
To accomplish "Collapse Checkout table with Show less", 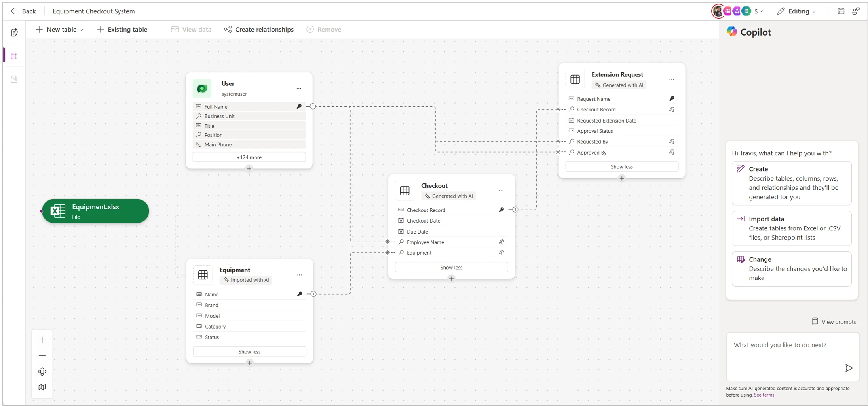I will pos(451,268).
